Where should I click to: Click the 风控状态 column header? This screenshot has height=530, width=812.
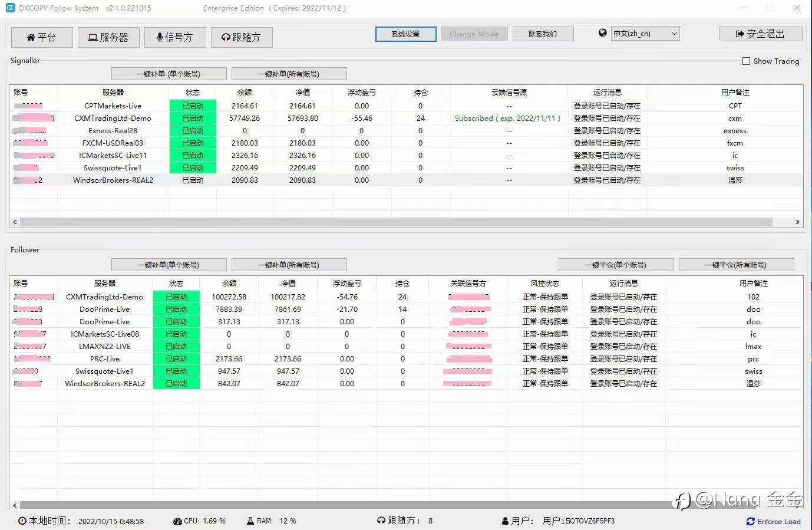[545, 284]
